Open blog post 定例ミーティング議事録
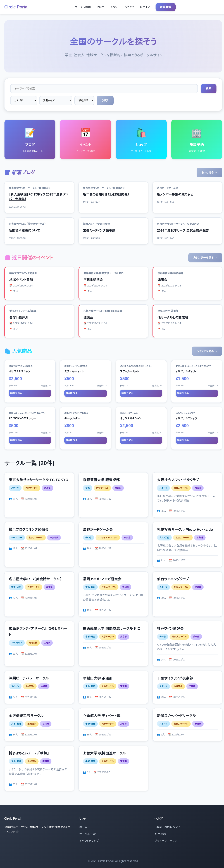224x868 pixels. [99, 230]
